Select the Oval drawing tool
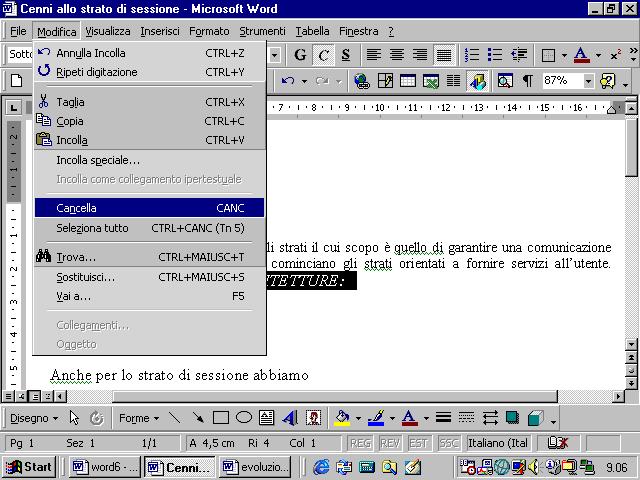Image resolution: width=640 pixels, height=480 pixels. pos(244,418)
